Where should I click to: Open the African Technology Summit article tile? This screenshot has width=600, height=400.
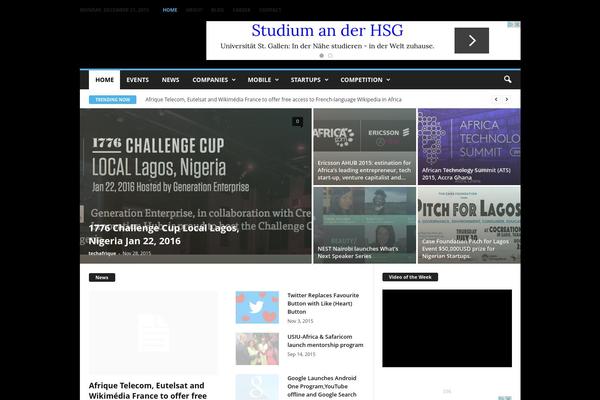coord(469,147)
